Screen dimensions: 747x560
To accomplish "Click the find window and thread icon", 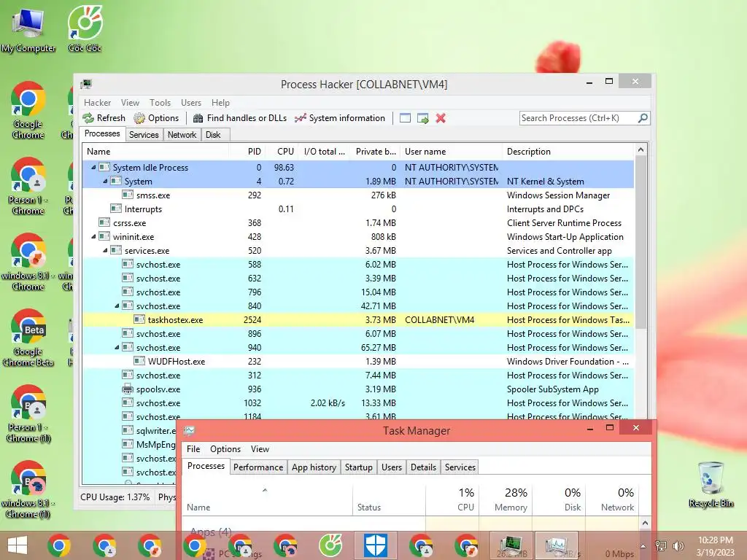I will [422, 118].
